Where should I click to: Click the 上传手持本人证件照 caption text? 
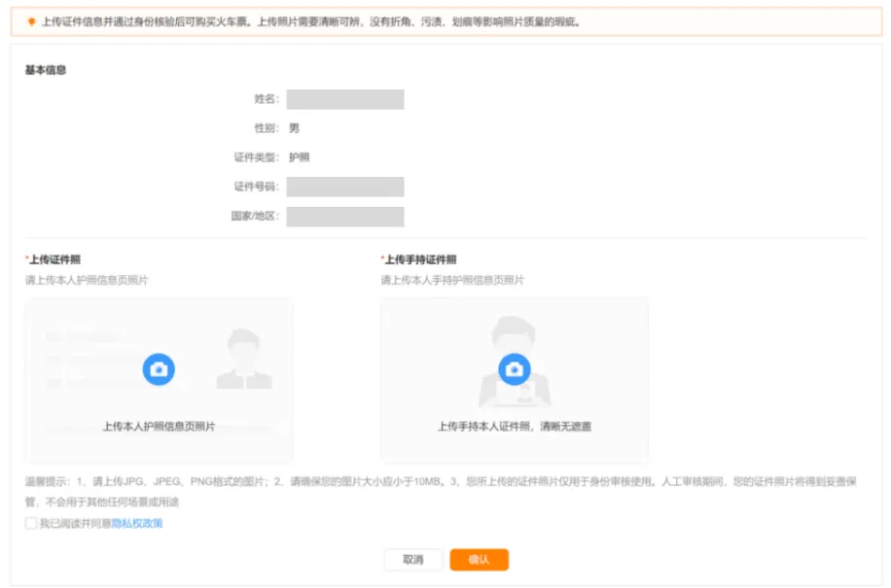(x=515, y=426)
